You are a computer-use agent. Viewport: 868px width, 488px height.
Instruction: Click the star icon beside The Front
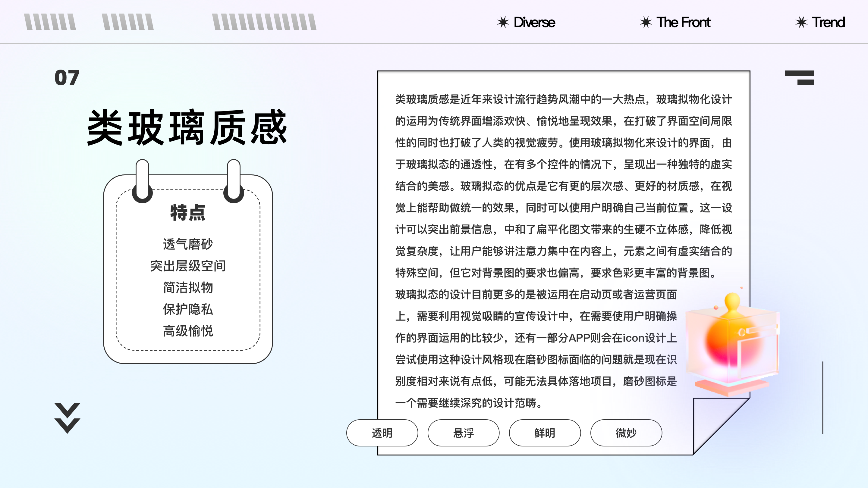click(646, 23)
